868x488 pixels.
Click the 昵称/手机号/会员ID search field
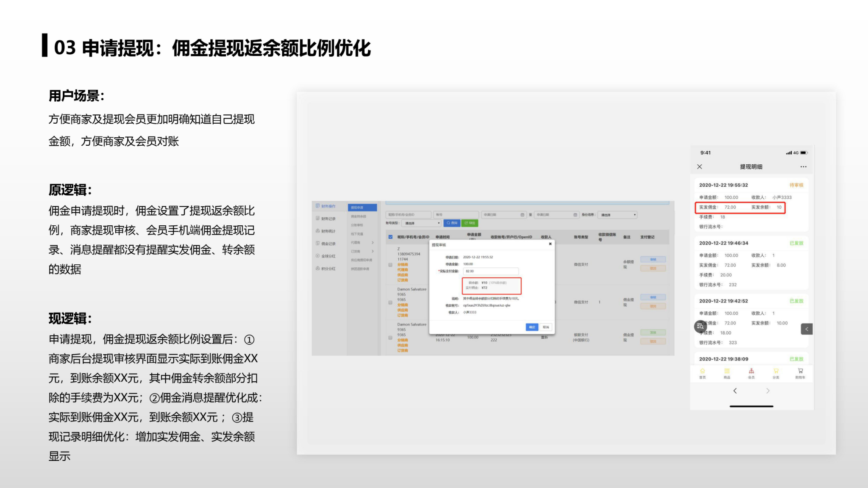(408, 215)
